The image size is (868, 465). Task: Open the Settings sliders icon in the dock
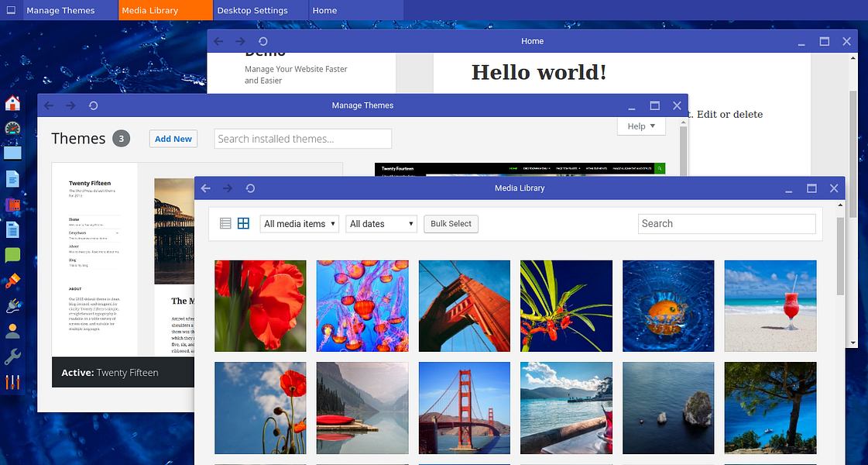[12, 382]
